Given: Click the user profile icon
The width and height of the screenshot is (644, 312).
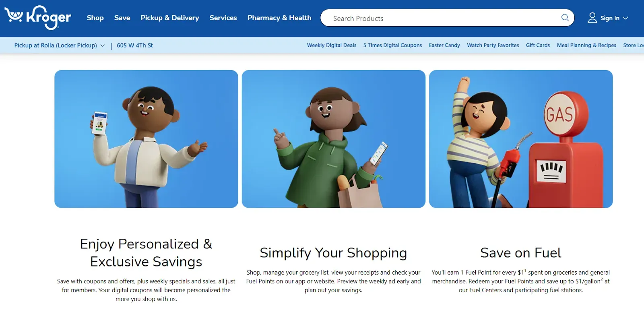Looking at the screenshot, I should point(592,18).
